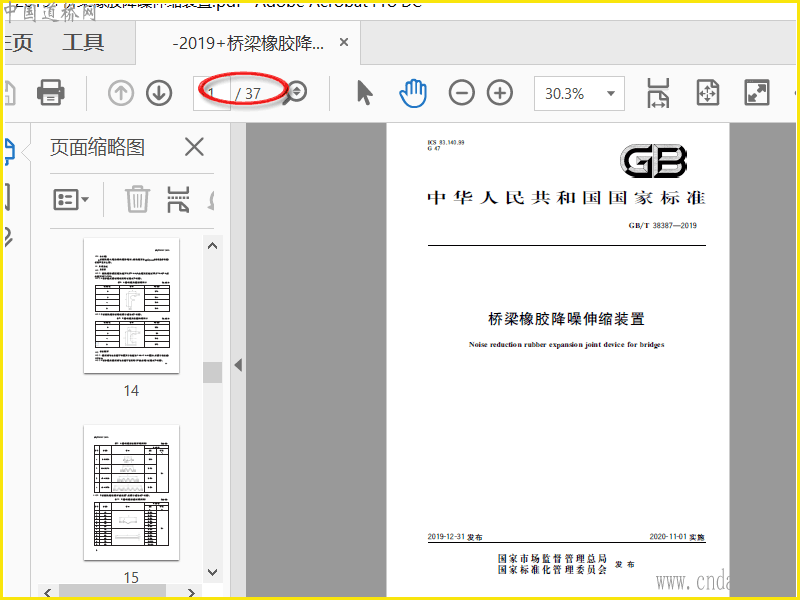Select page 14 thumbnail
Image resolution: width=800 pixels, height=600 pixels.
point(132,306)
